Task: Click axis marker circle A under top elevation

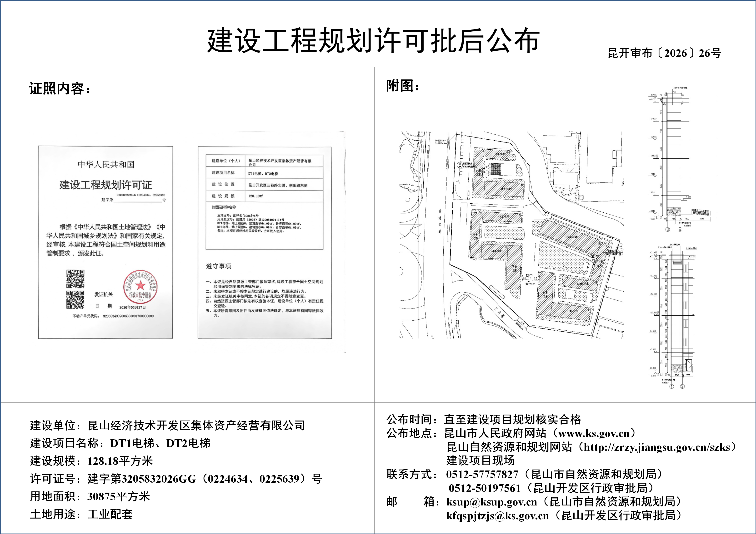Action: tap(680, 229)
